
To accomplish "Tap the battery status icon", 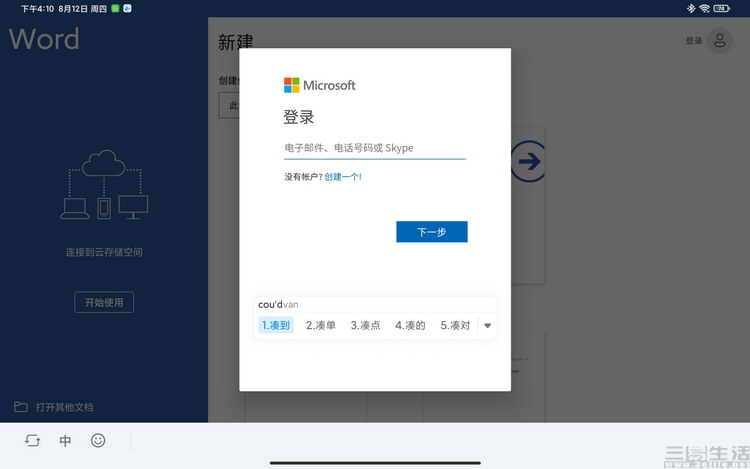I will coord(721,8).
